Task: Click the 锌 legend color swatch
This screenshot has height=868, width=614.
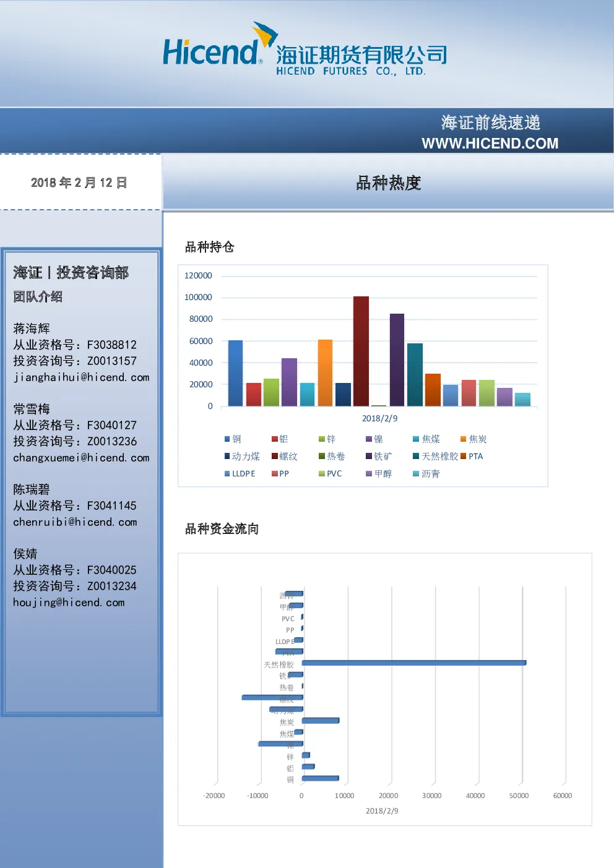Action: (x=322, y=439)
